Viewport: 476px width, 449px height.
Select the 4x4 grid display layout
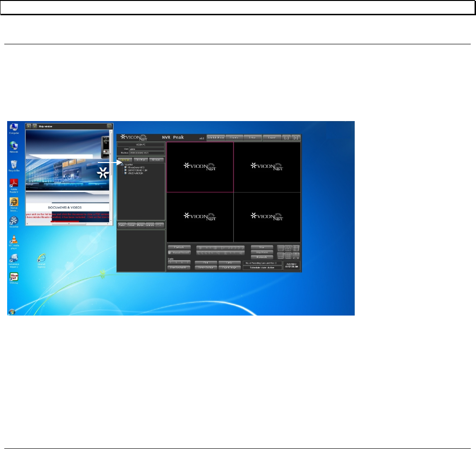(x=288, y=256)
